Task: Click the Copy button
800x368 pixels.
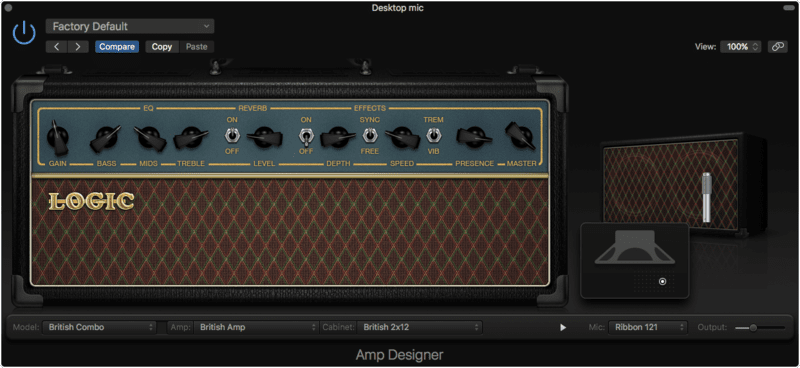Action: [x=162, y=47]
